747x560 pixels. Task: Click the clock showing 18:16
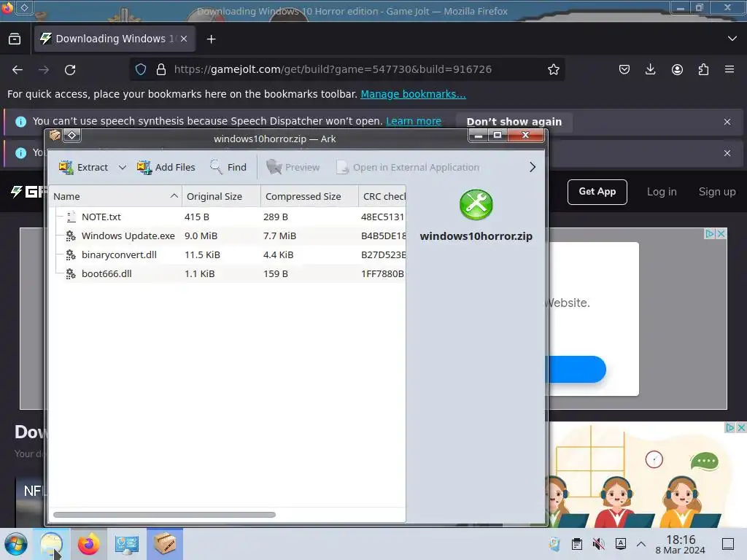681,544
